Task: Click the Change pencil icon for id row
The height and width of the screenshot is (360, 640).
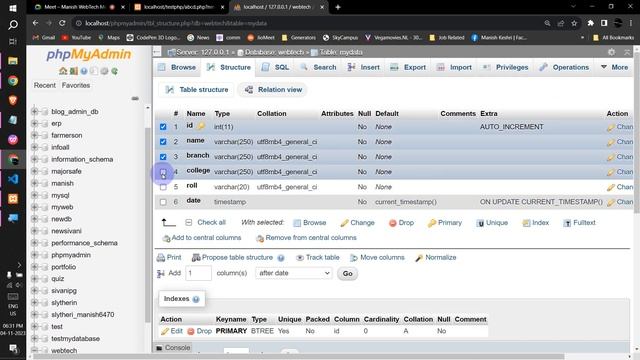Action: (x=611, y=127)
